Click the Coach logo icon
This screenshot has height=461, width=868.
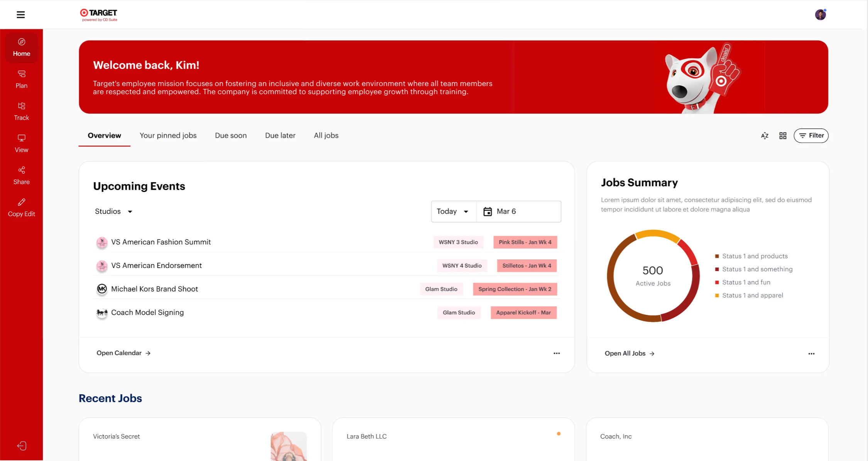[102, 313]
